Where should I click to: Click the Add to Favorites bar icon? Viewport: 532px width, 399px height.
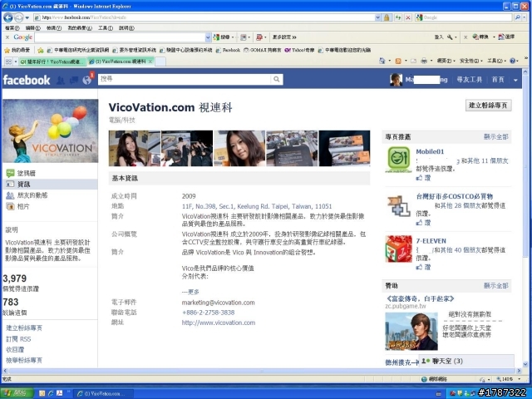click(41, 50)
